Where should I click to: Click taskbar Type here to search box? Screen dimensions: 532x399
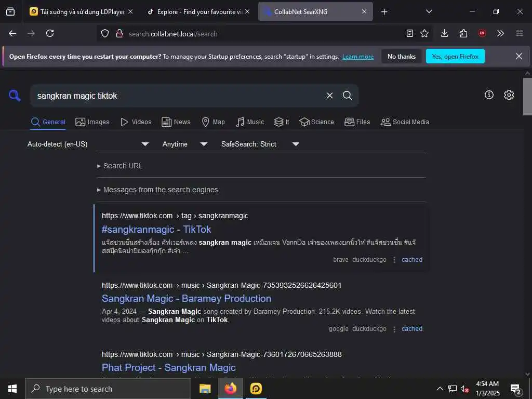point(108,389)
